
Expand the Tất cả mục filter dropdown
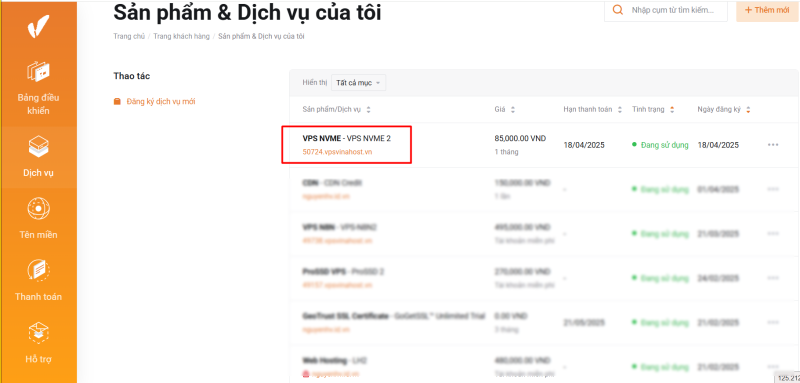click(358, 83)
